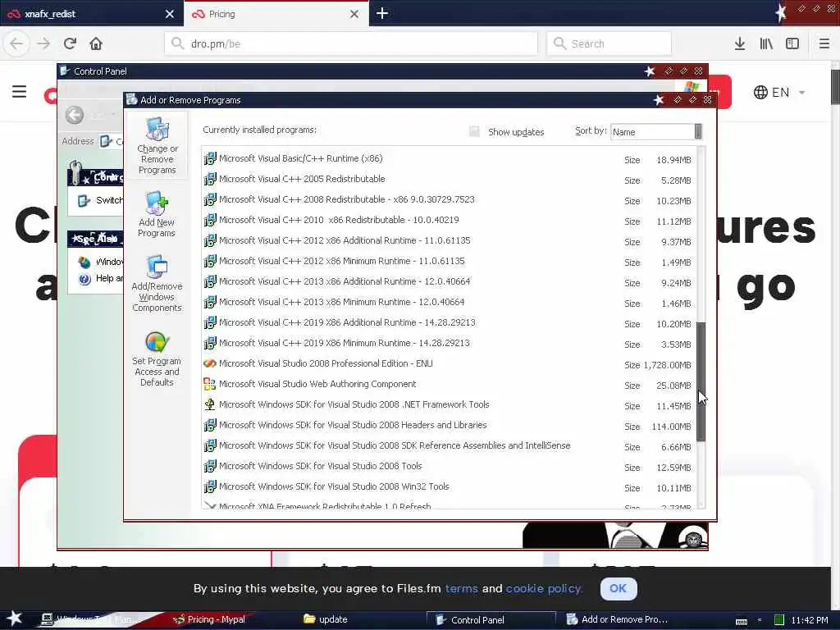Screen dimensions: 840x630
Task: Click the globe language icon
Action: (x=760, y=92)
